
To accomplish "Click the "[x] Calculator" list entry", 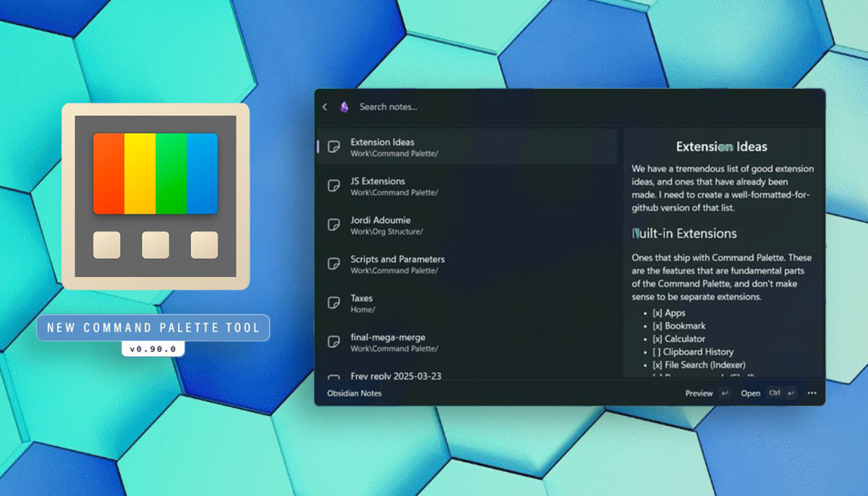I will 678,339.
